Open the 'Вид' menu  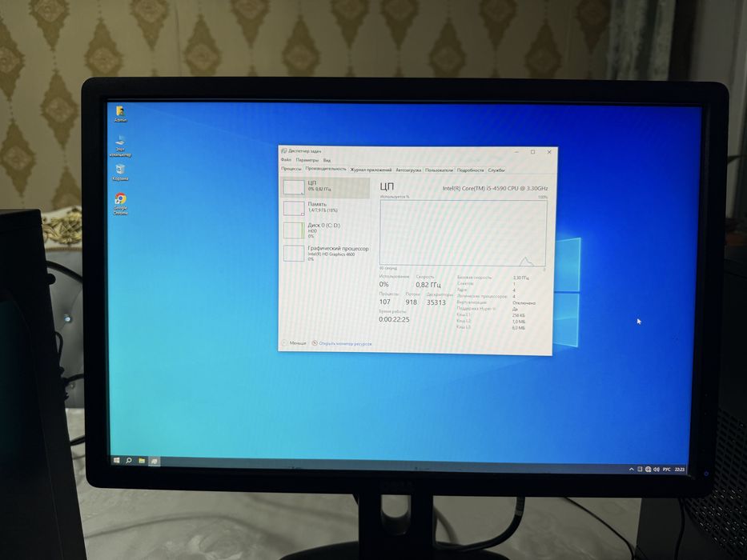327,161
